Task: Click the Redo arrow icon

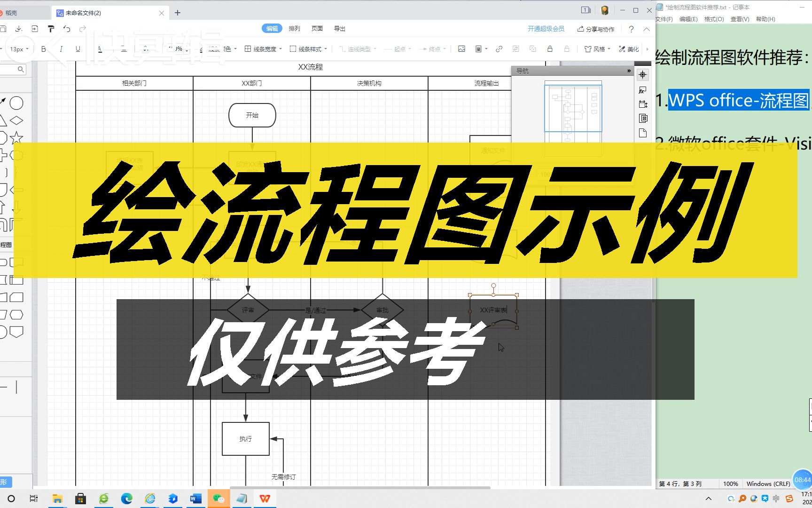Action: 83,29
